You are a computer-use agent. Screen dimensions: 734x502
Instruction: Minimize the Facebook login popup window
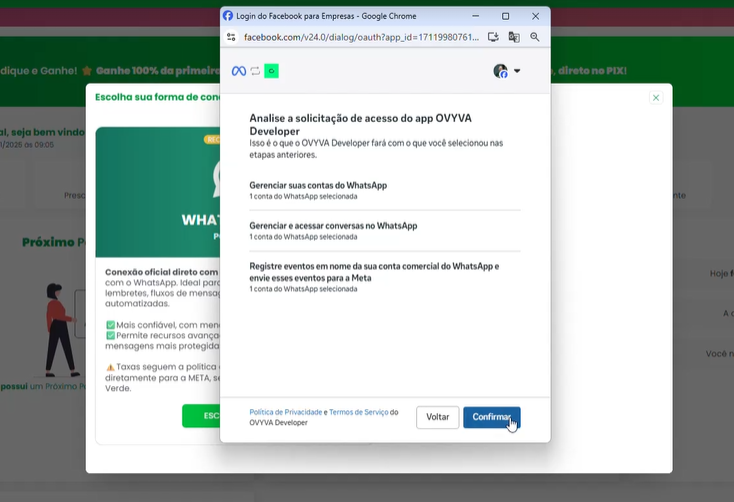[475, 16]
